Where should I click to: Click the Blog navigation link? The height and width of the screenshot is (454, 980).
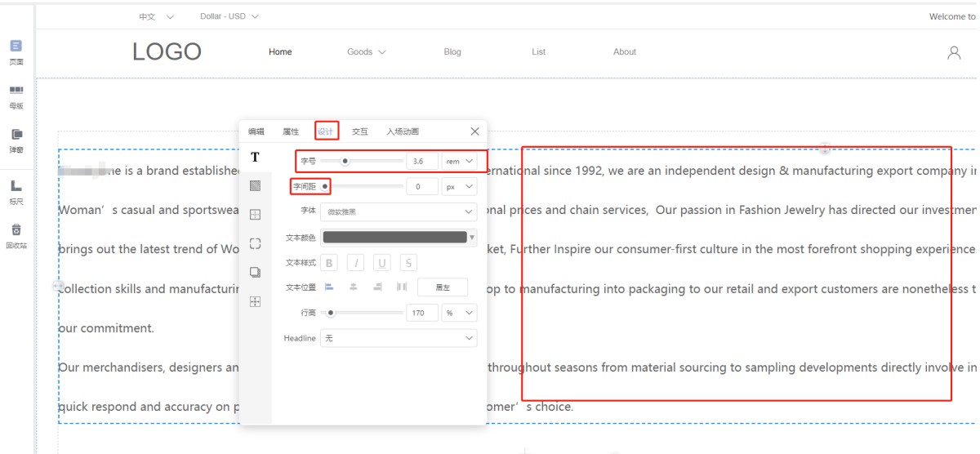[x=452, y=52]
